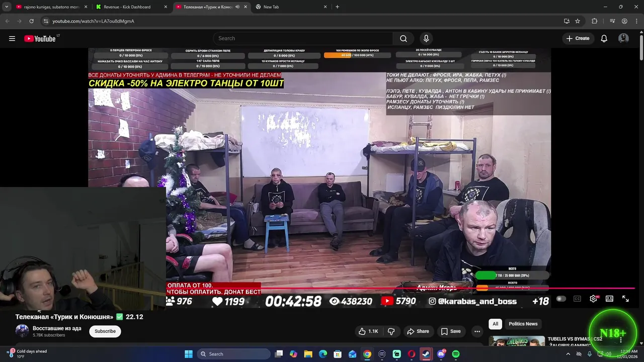This screenshot has height=362, width=644.
Task: Subscribe to the channel
Action: point(105,331)
